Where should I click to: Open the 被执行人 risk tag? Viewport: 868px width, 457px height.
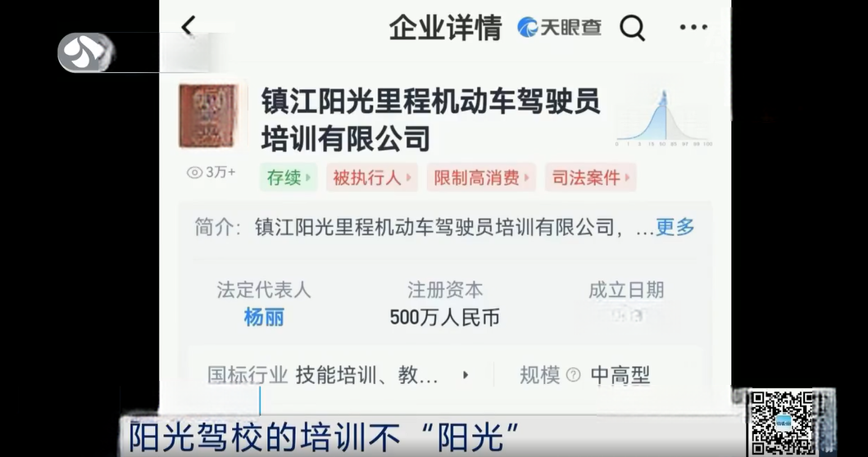371,178
